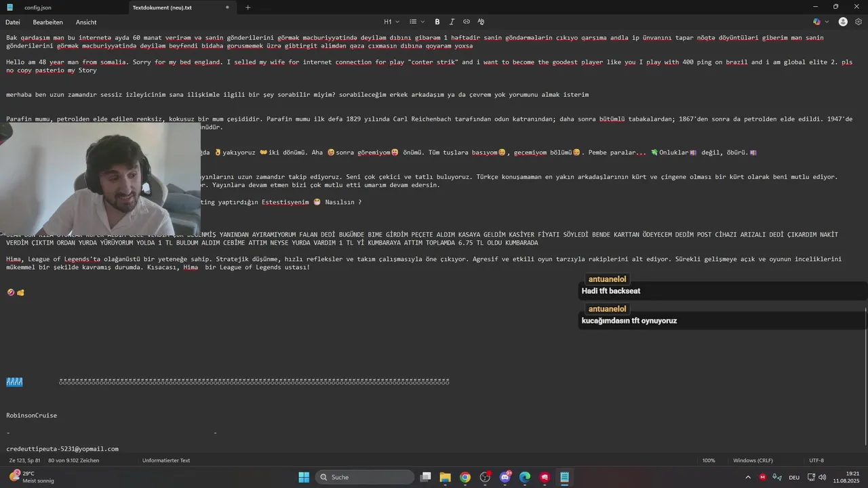Click the chat message kucağımdasın tft oynuyoruz

(x=629, y=321)
